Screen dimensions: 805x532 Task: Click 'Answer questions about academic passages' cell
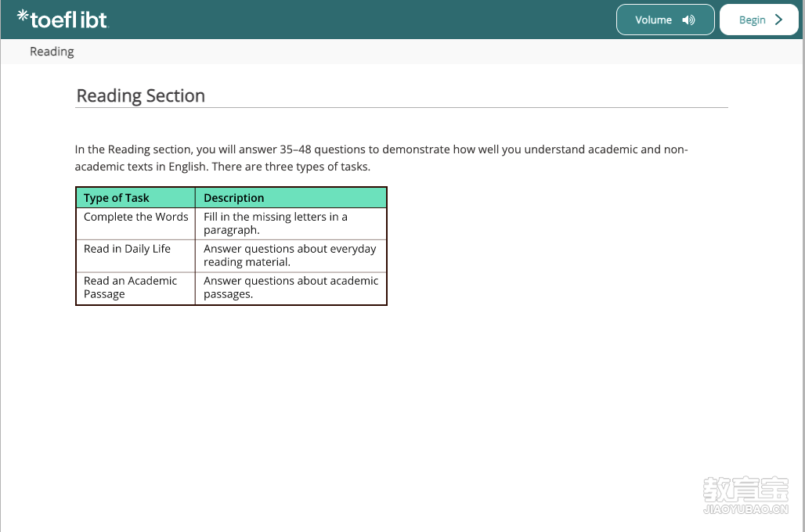coord(291,288)
